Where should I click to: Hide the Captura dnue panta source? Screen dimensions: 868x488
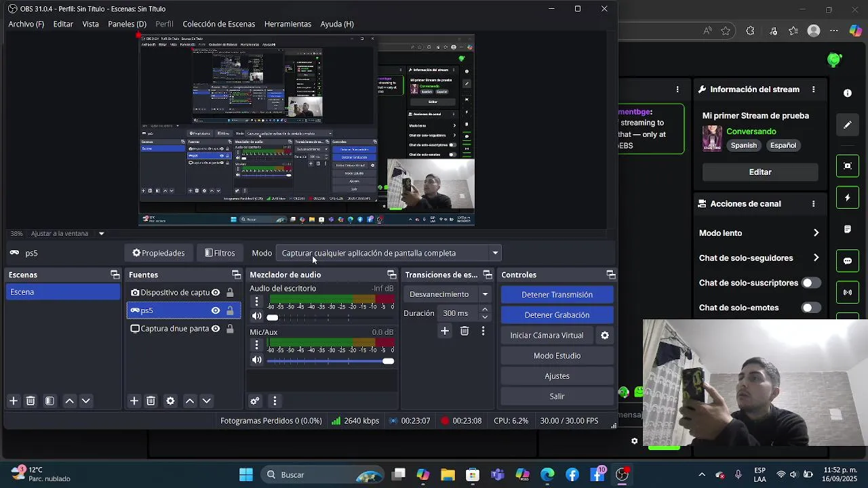[x=216, y=329]
